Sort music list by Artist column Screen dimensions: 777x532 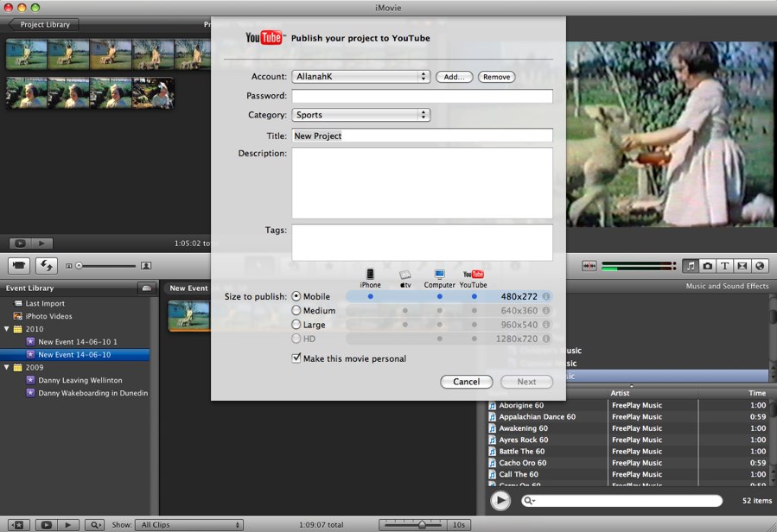pos(653,393)
